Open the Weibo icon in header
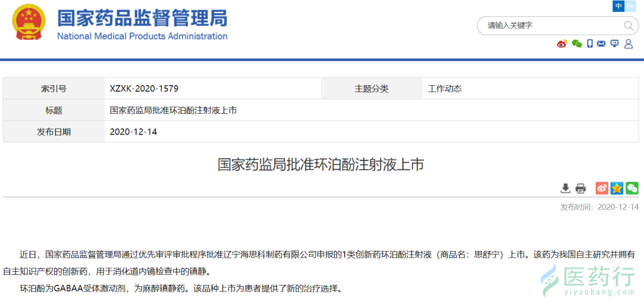The height and width of the screenshot is (304, 644). point(562,44)
